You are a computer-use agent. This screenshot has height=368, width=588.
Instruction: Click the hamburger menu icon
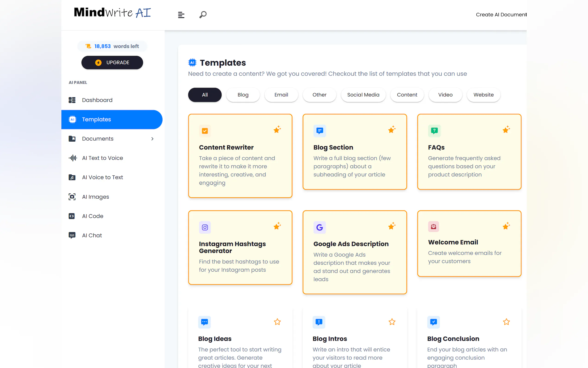click(x=181, y=15)
